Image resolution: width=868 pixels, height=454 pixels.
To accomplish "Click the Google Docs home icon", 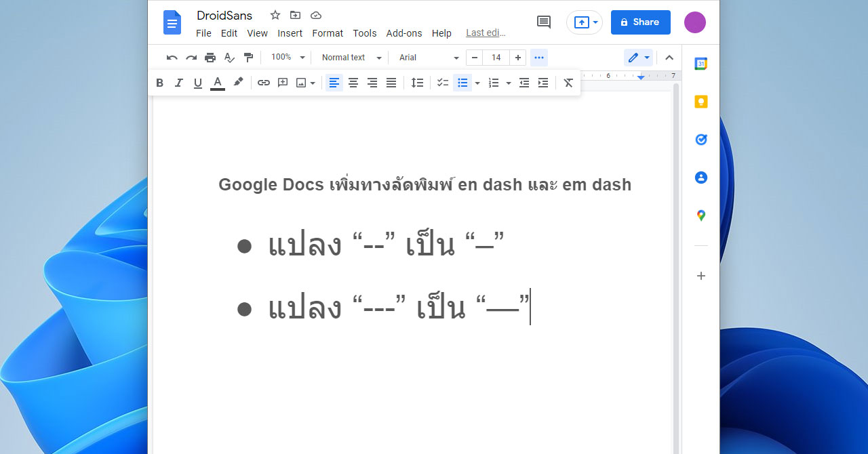I will [172, 22].
